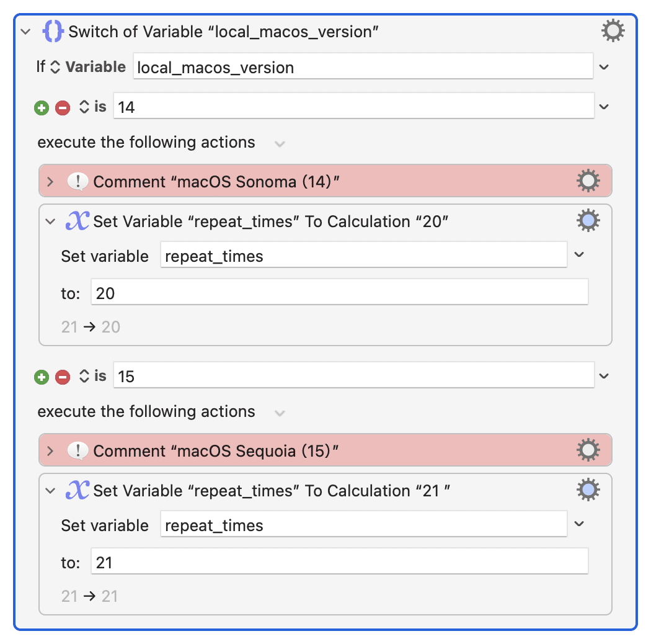651x644 pixels.
Task: Open variable dropdown in calculation "21" action
Action: pyautogui.click(x=579, y=524)
